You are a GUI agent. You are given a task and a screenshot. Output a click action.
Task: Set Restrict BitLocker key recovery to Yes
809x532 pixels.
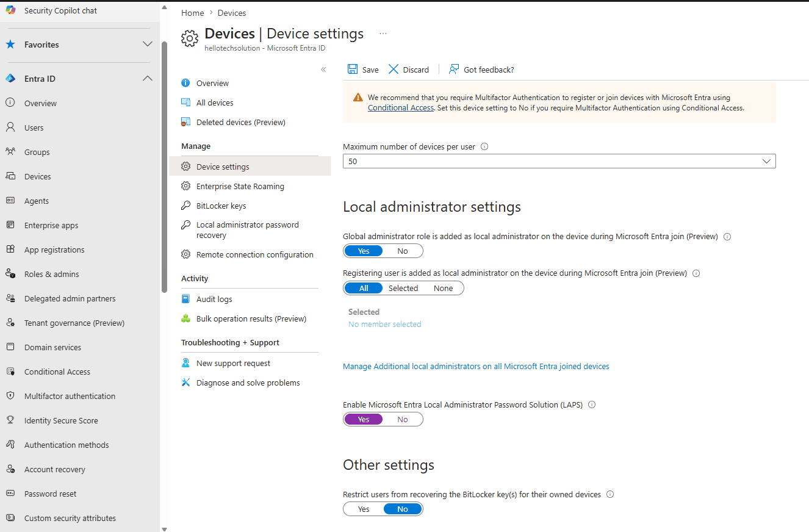pyautogui.click(x=364, y=509)
